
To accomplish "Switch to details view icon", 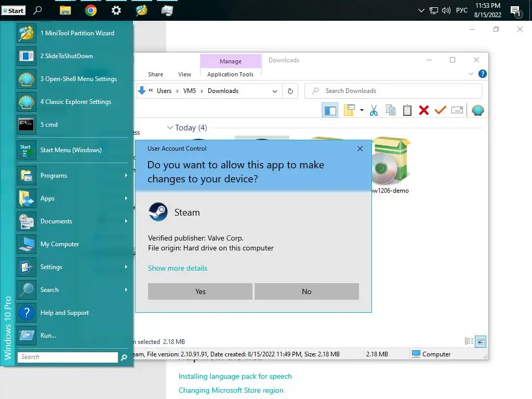I will click(x=469, y=341).
